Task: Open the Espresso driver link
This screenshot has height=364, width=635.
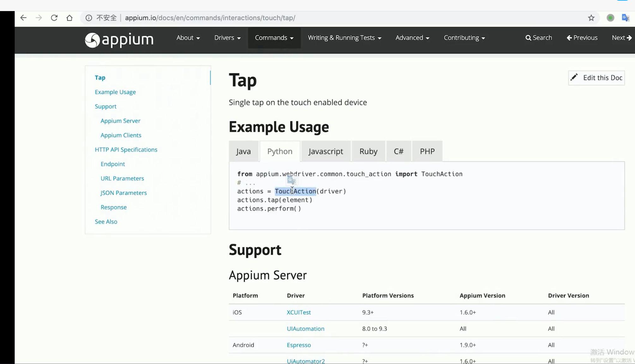Action: tap(299, 345)
